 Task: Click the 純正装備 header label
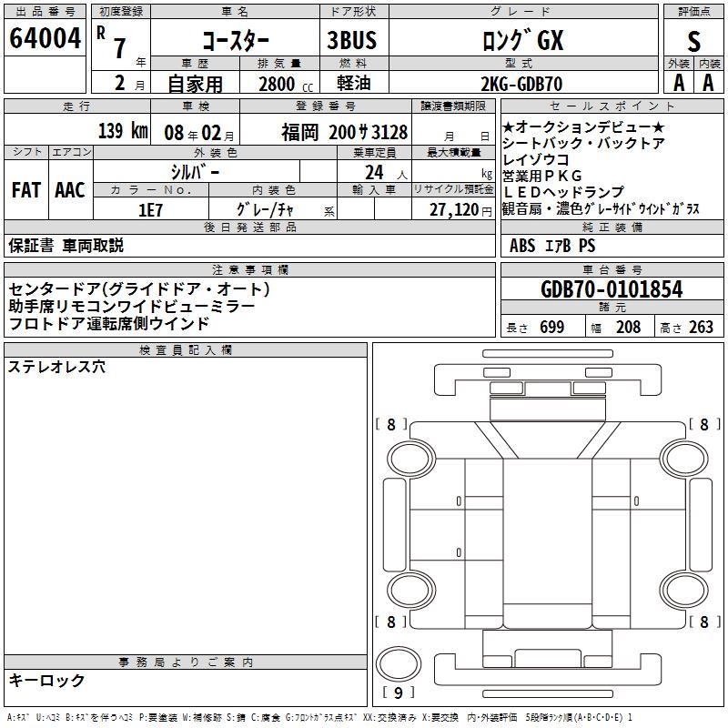coord(612,227)
